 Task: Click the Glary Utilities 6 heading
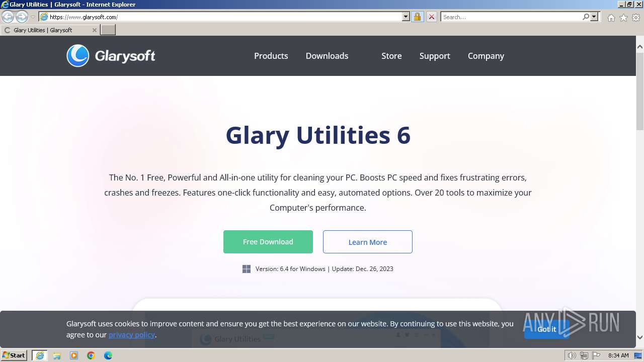(x=318, y=135)
